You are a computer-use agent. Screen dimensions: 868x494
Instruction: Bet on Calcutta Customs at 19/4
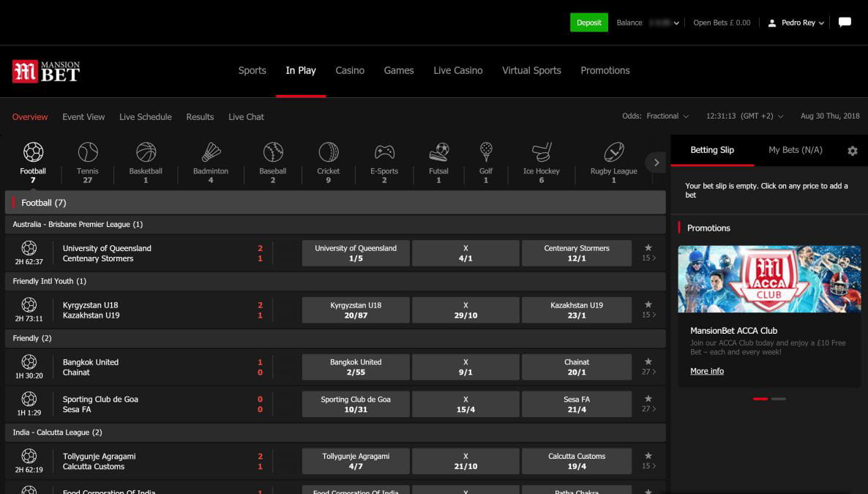[576, 461]
